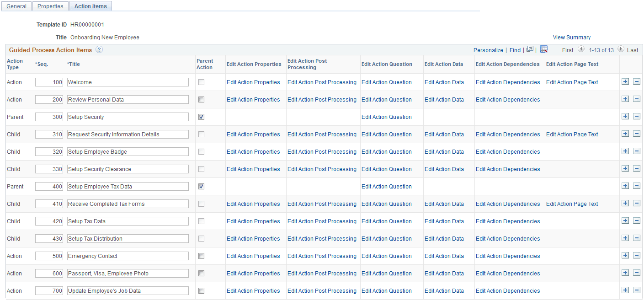Screen dimensions: 644x301
Task: Open Edit Action Question for Setup Security
Action: pyautogui.click(x=387, y=117)
